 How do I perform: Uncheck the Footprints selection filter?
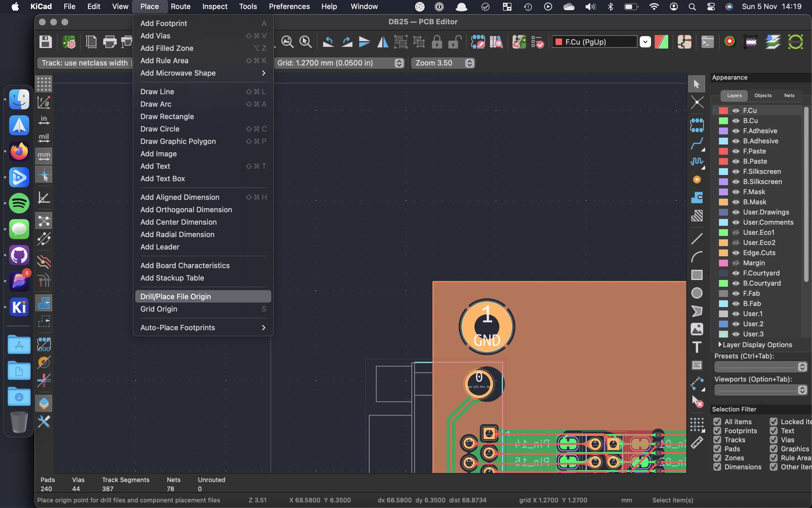click(717, 431)
